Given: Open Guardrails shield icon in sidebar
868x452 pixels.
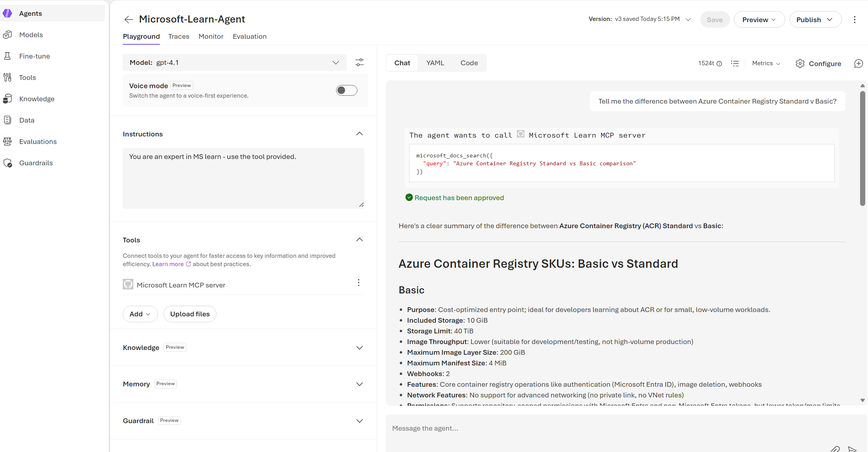Looking at the screenshot, I should 8,163.
